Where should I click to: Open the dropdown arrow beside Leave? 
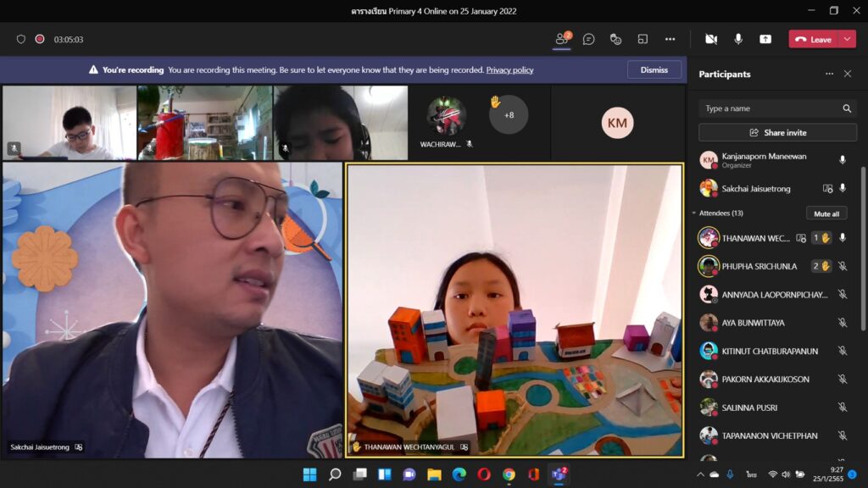[x=847, y=39]
